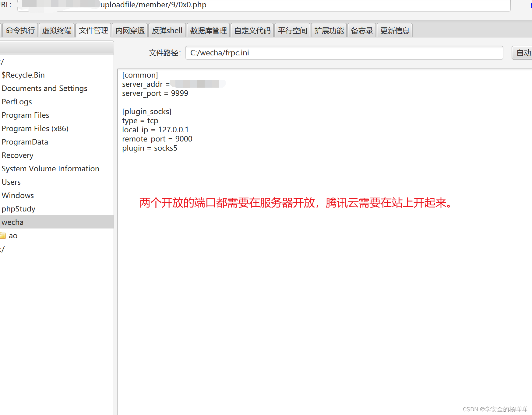
Task: Open the 平行空间 tab
Action: [292, 30]
